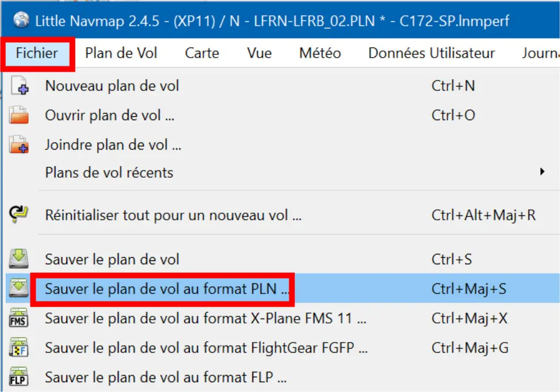Click the new flight plan document icon
Screen dimensions: 560x392
(19, 86)
